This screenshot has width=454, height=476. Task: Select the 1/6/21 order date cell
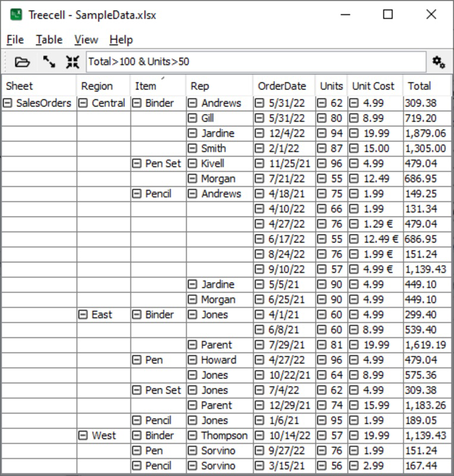284,421
